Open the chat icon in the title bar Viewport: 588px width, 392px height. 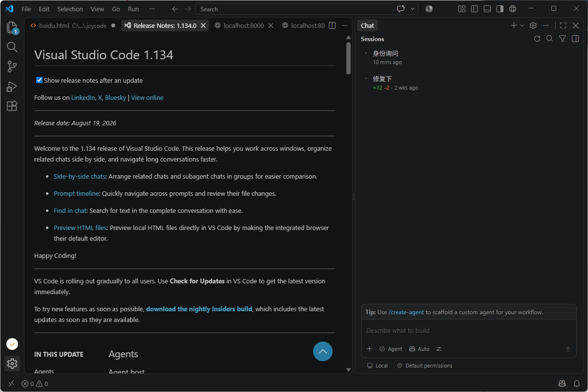pyautogui.click(x=401, y=9)
